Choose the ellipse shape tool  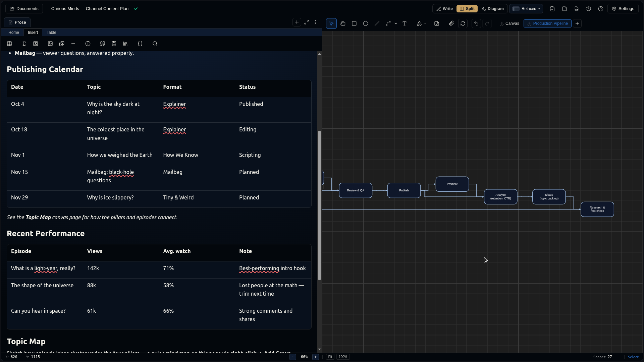(x=366, y=23)
